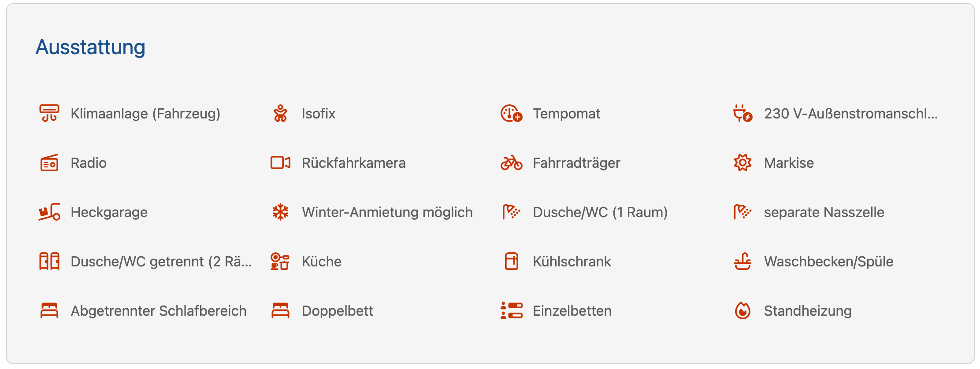Click the truncated Dusche/WC getrennt label
Viewport: 980px width, 369px height.
161,262
